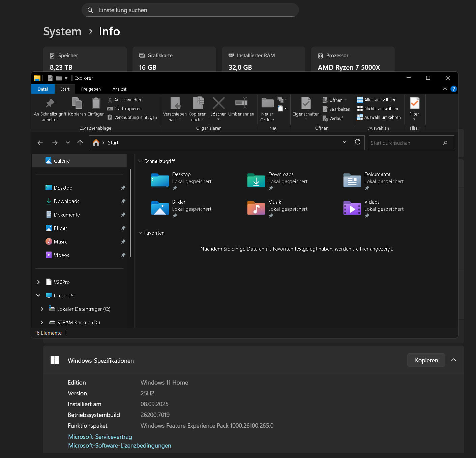Open the Musik folder tile
Screen dimensions: 476x458
277,208
